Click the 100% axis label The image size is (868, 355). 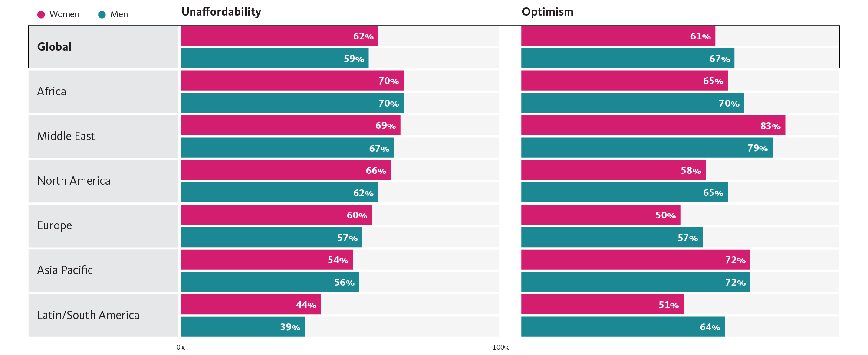500,348
